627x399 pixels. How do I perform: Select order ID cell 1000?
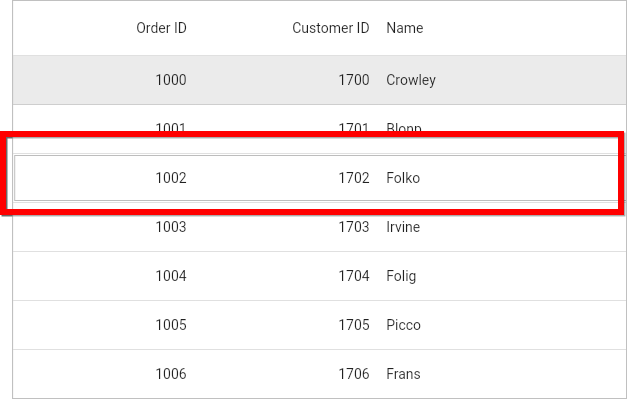pyautogui.click(x=171, y=80)
